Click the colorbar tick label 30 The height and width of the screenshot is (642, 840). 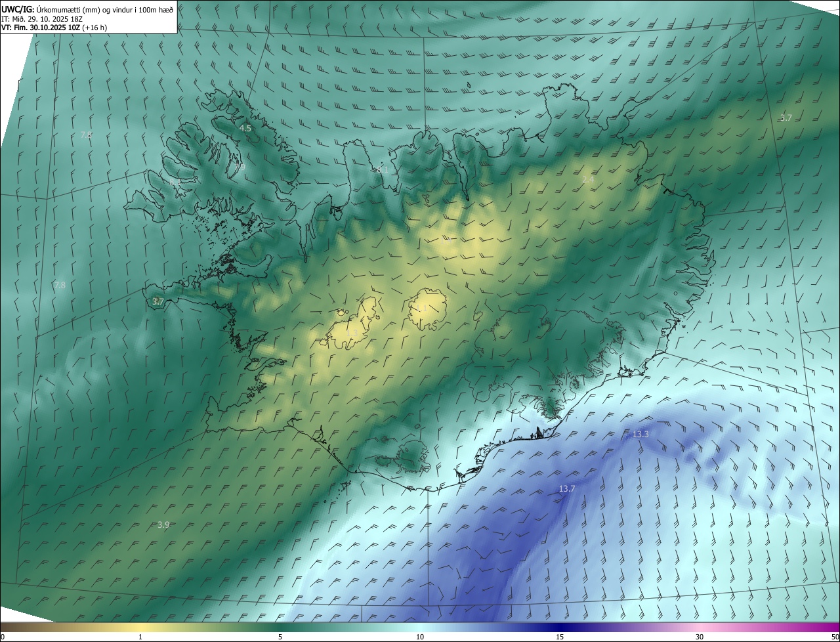point(700,637)
